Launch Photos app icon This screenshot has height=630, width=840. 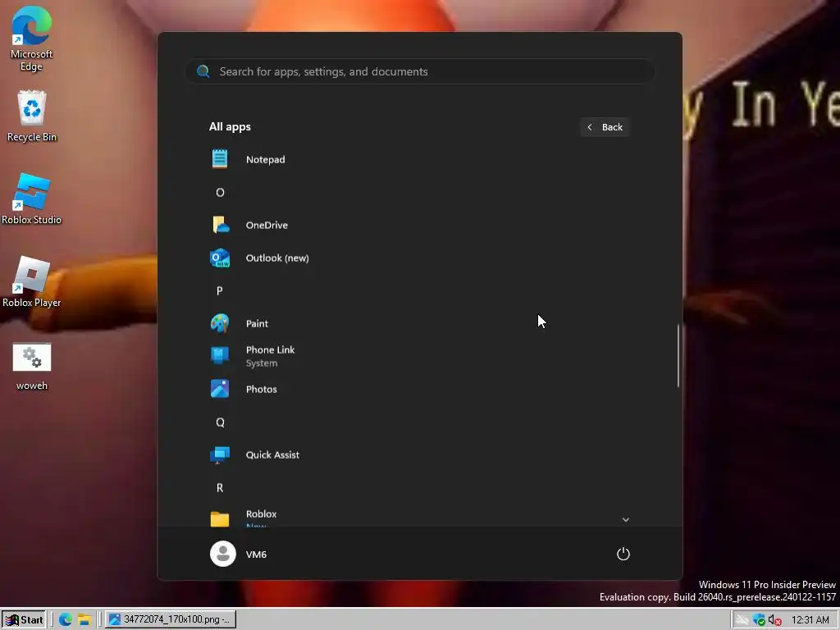[x=220, y=389]
